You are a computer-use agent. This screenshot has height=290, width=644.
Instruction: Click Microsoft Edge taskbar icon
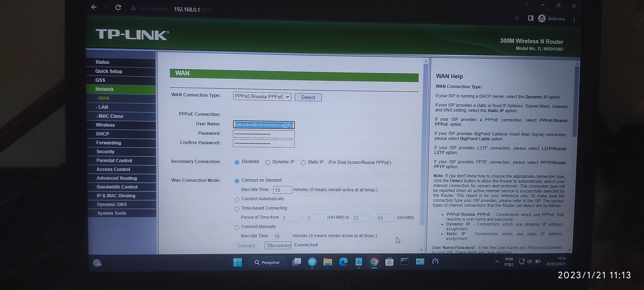[343, 262]
